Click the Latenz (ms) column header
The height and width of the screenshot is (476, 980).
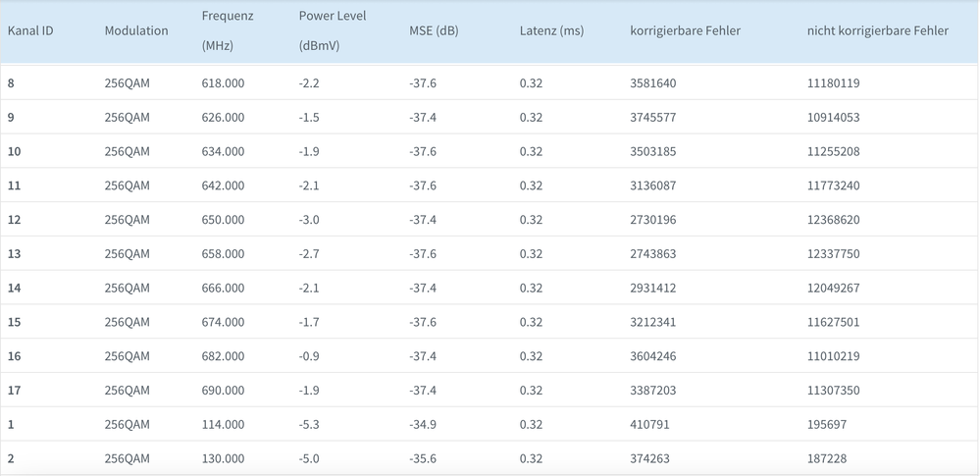click(x=551, y=30)
